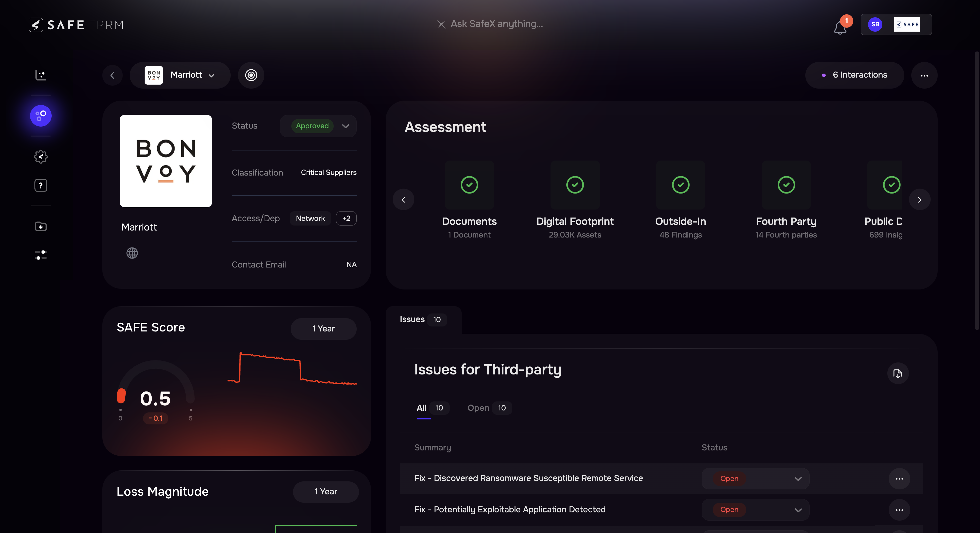Click the 29.03K Assets text
The image size is (980, 533).
click(x=575, y=235)
